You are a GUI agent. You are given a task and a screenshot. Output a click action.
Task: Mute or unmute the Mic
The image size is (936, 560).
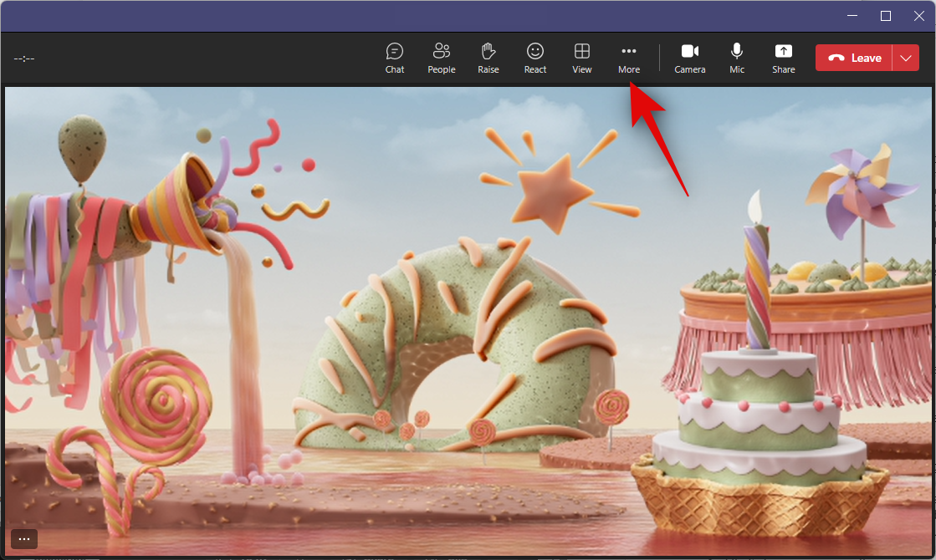pos(737,58)
